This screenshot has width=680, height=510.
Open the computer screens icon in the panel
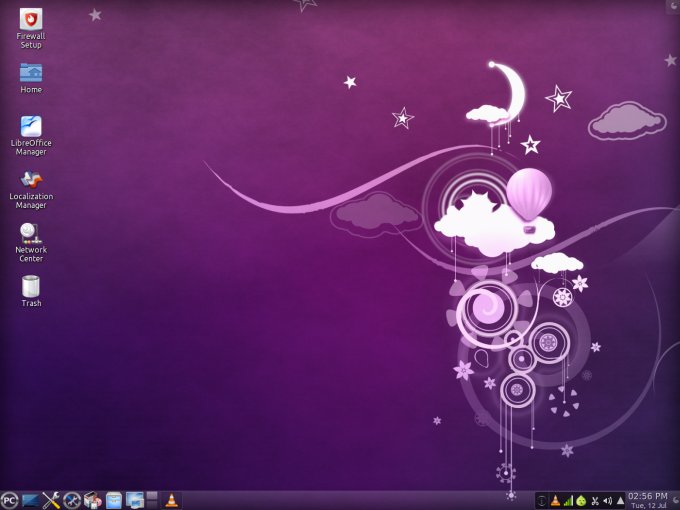135,500
